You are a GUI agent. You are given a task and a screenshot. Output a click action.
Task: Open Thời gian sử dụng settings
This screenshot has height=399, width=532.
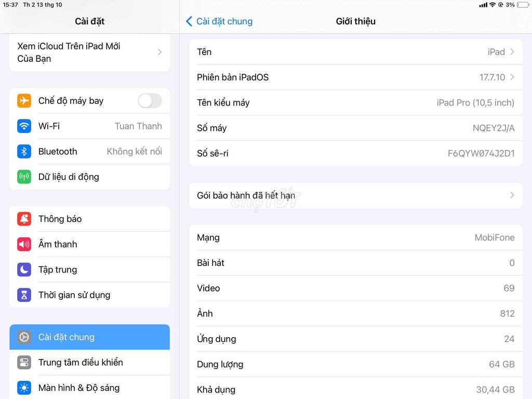pyautogui.click(x=90, y=295)
